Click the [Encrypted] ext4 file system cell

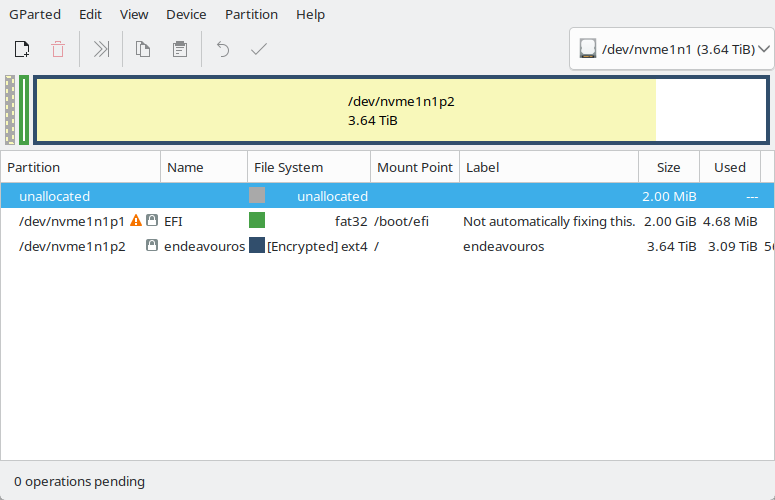pos(317,246)
